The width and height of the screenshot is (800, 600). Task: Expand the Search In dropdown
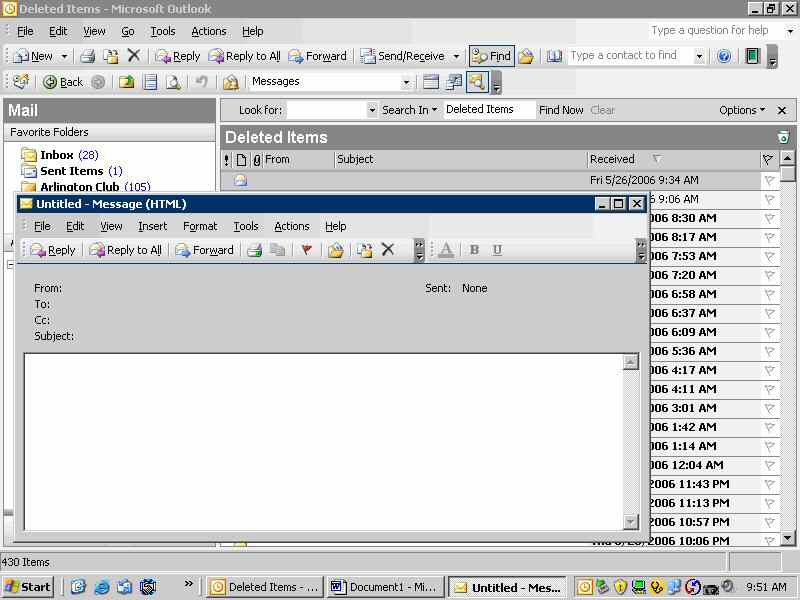pos(410,110)
